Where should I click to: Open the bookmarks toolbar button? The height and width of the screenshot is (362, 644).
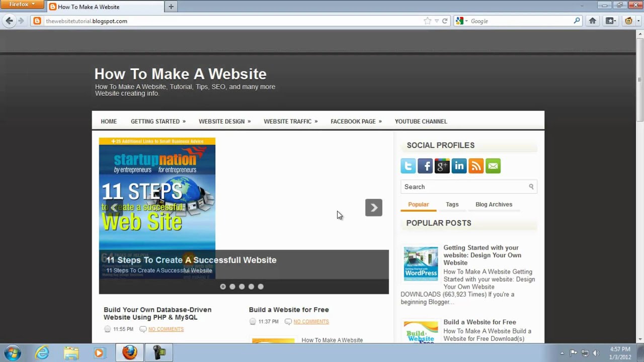point(610,21)
